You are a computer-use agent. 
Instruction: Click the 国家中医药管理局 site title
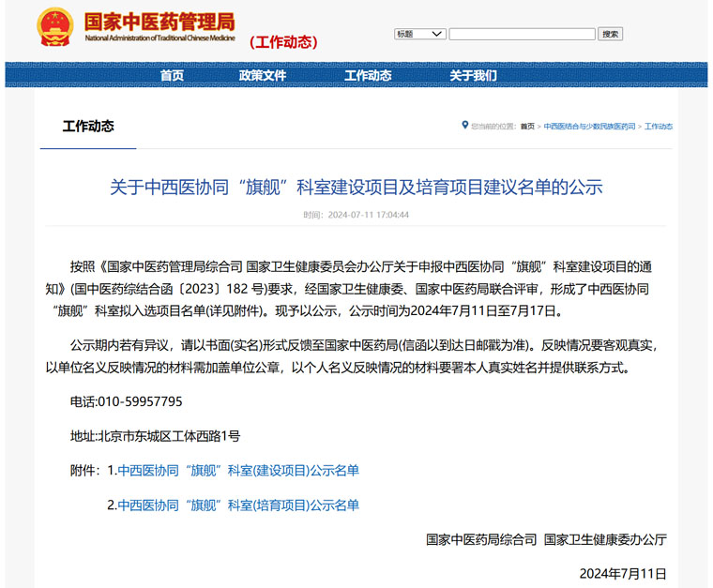[159, 22]
